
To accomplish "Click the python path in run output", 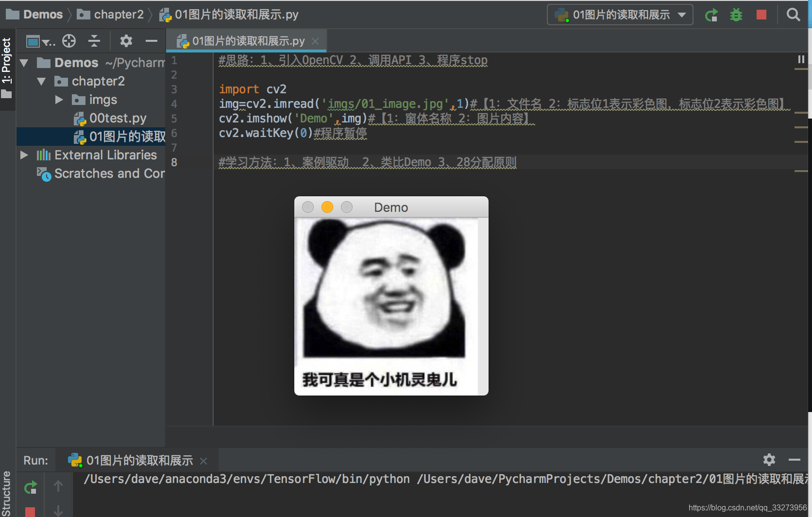I will pos(247,479).
